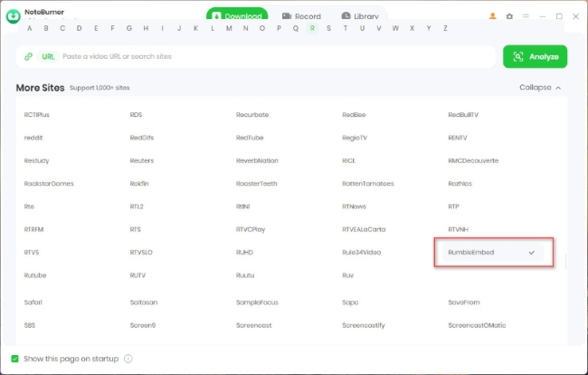
Task: Click the sites list scrollbar
Action: point(566,261)
